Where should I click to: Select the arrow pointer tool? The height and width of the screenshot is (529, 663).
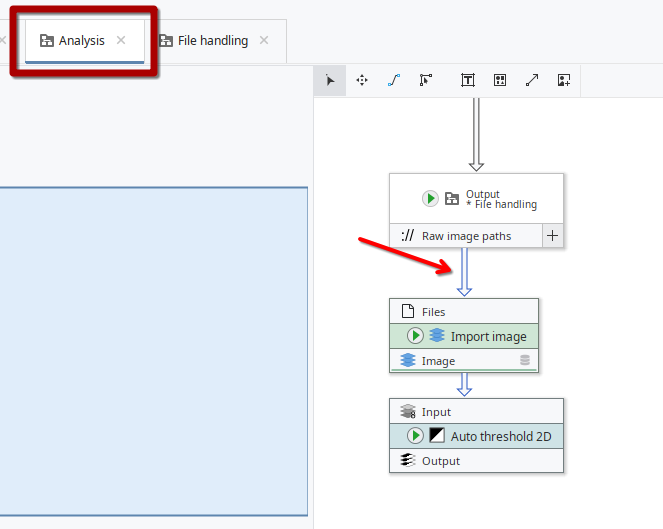point(330,80)
